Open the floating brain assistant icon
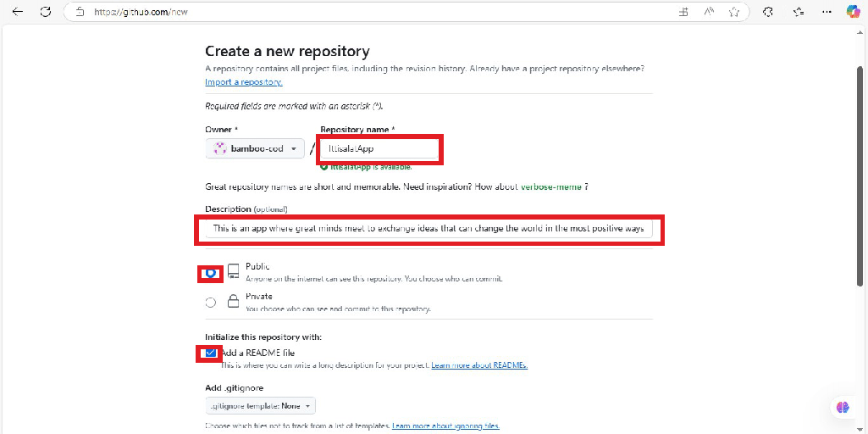 (x=843, y=408)
